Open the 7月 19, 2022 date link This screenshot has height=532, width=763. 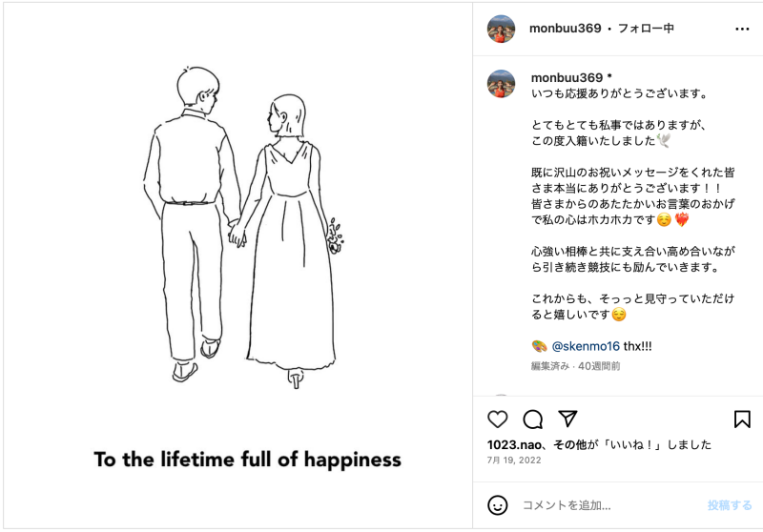coord(514,460)
